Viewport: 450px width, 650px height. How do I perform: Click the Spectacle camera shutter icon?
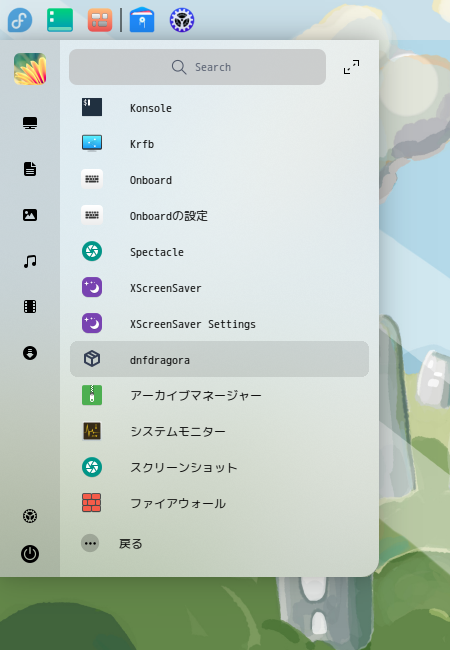pyautogui.click(x=92, y=251)
